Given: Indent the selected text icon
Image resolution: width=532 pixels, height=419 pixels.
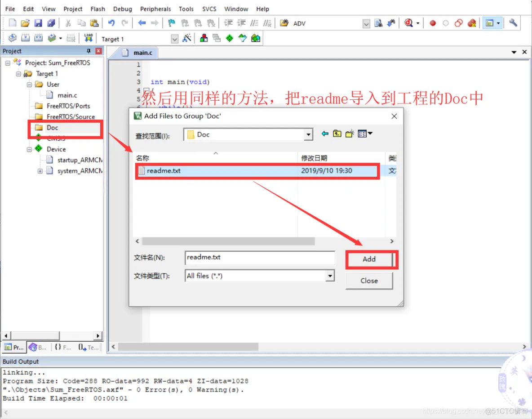Looking at the screenshot, I should (228, 23).
